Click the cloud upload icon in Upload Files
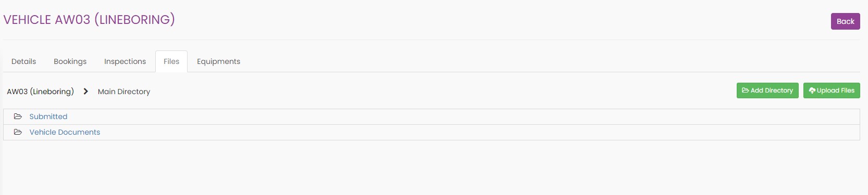Viewport: 868px width, 195px height. 812,90
